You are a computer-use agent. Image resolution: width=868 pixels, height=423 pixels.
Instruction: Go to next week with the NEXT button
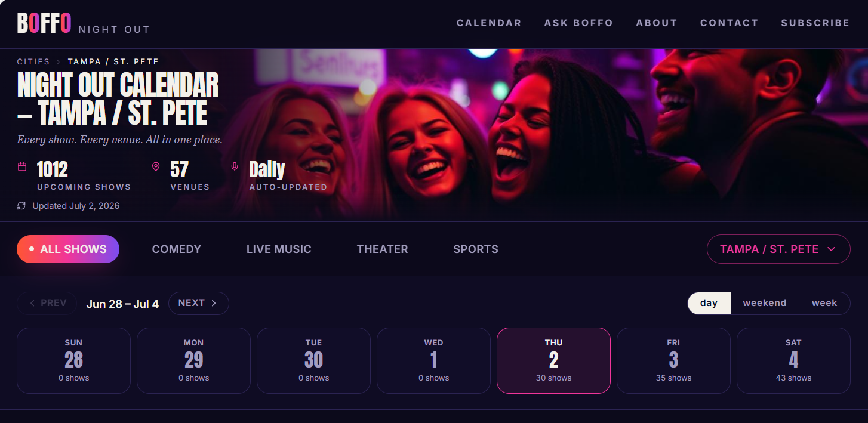click(198, 303)
